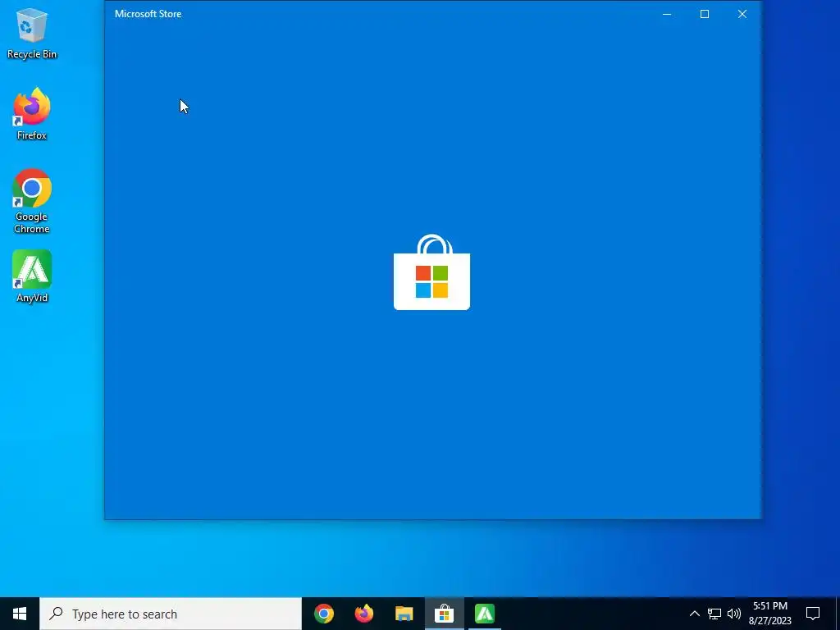Maximize the Microsoft Store window
The height and width of the screenshot is (630, 840).
(x=705, y=14)
